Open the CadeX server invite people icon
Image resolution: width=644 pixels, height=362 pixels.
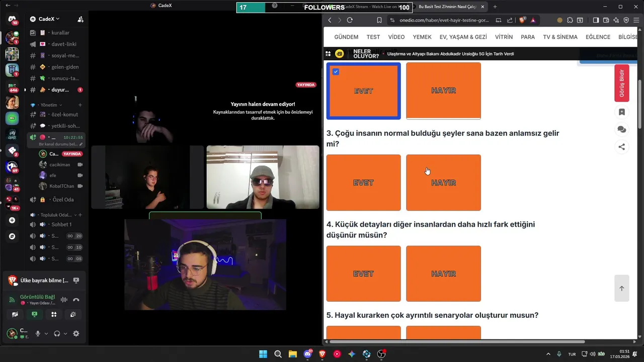(x=80, y=19)
